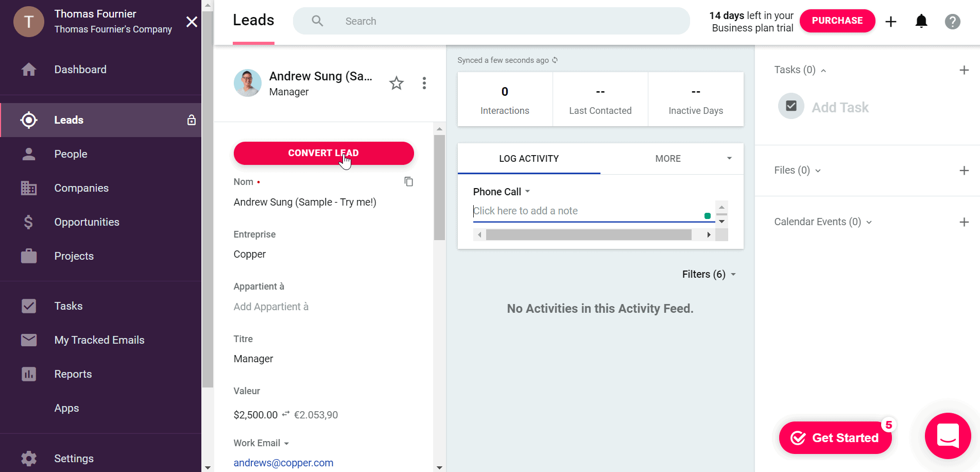Open the three-dot lead options menu
This screenshot has height=472, width=980.
coord(424,83)
